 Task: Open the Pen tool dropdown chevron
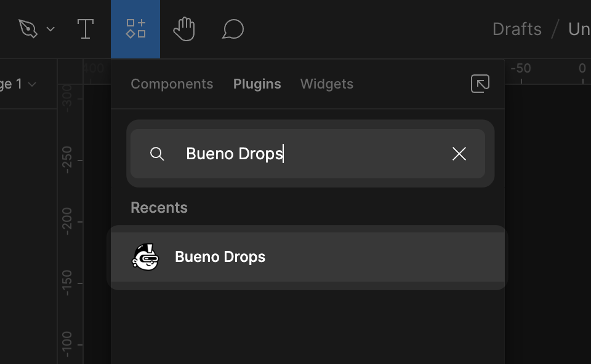(50, 29)
